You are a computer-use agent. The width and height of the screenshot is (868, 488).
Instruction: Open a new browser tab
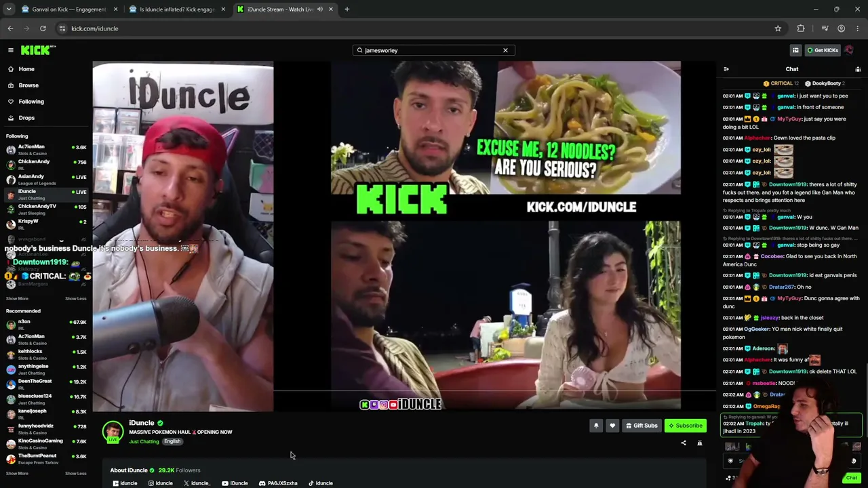coord(347,9)
